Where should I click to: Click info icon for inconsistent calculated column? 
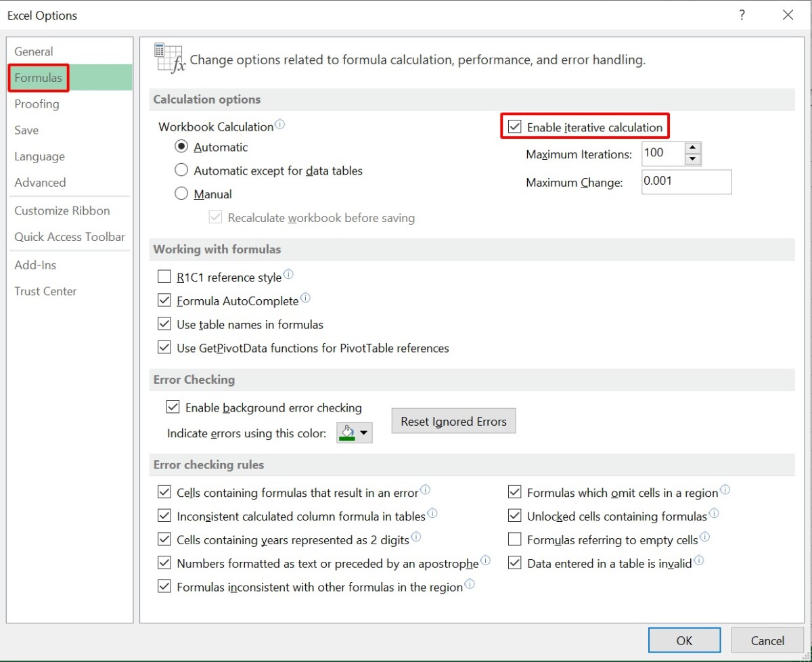(x=432, y=514)
